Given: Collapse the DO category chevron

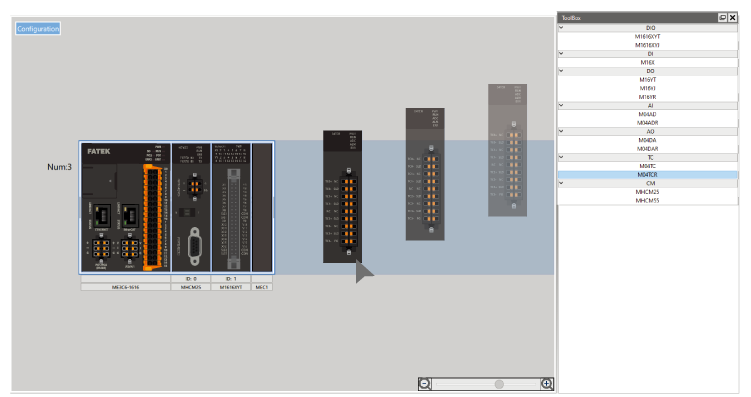Looking at the screenshot, I should coord(561,71).
